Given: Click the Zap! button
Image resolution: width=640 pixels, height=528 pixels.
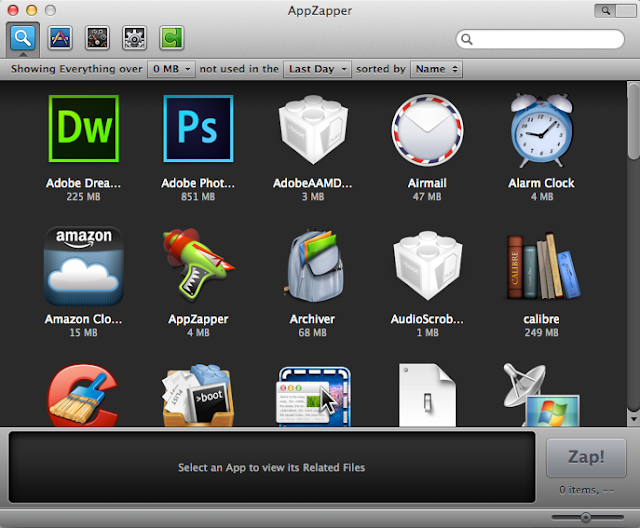Looking at the screenshot, I should tap(586, 457).
